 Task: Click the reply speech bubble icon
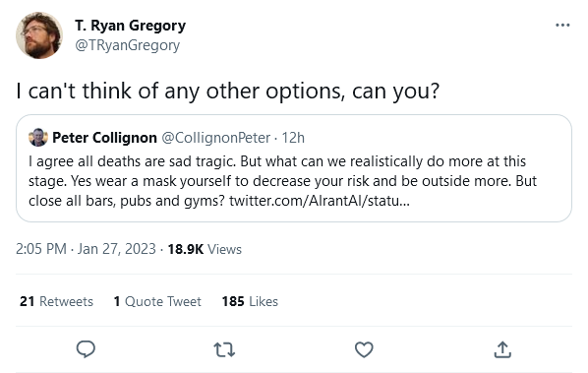86,349
